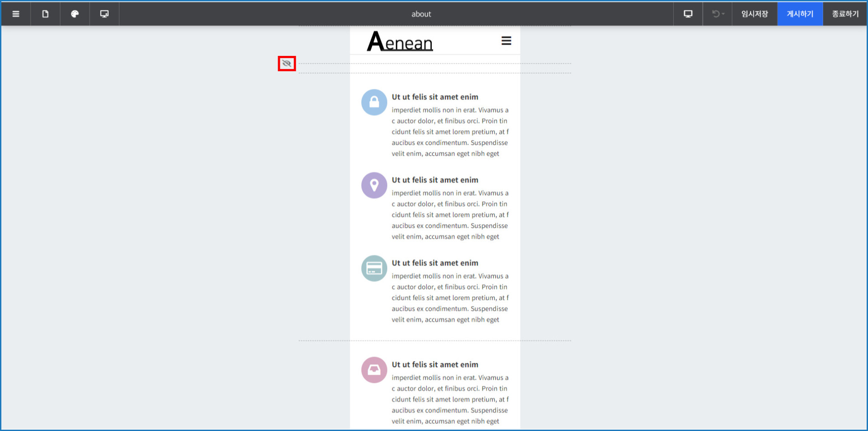Viewport: 868px width, 431px height.
Task: Select the teal credit card icon
Action: (374, 268)
